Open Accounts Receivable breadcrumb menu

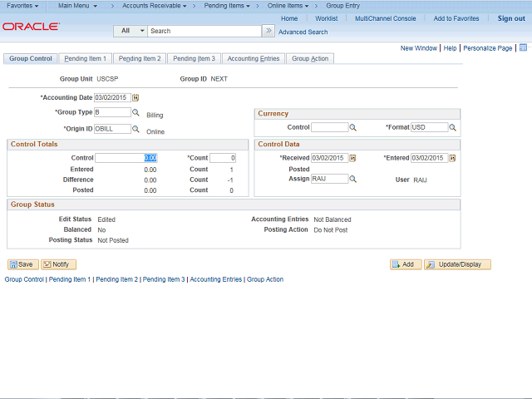coord(154,6)
